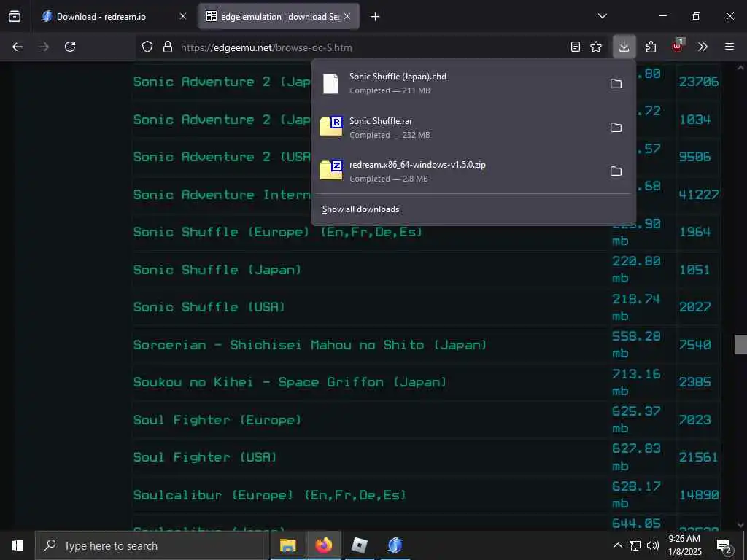The image size is (747, 560).
Task: Click scrollbar down arrow
Action: coord(740,525)
